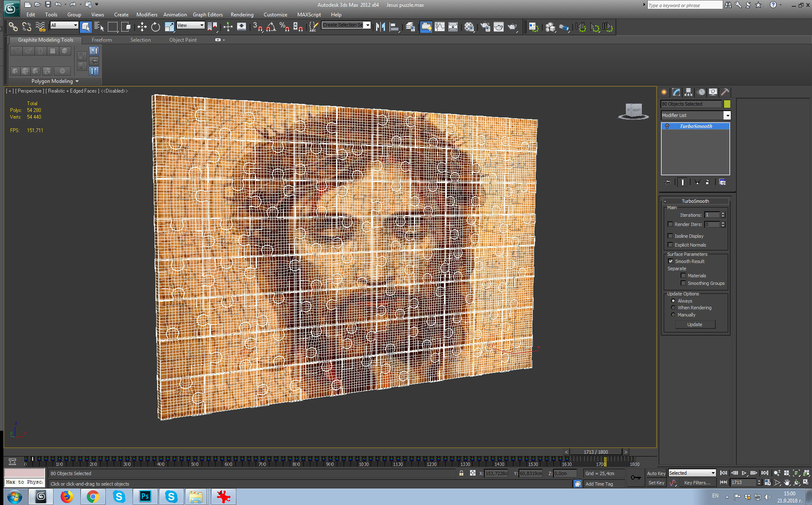Click the TurboSmooth Update button

pos(695,324)
